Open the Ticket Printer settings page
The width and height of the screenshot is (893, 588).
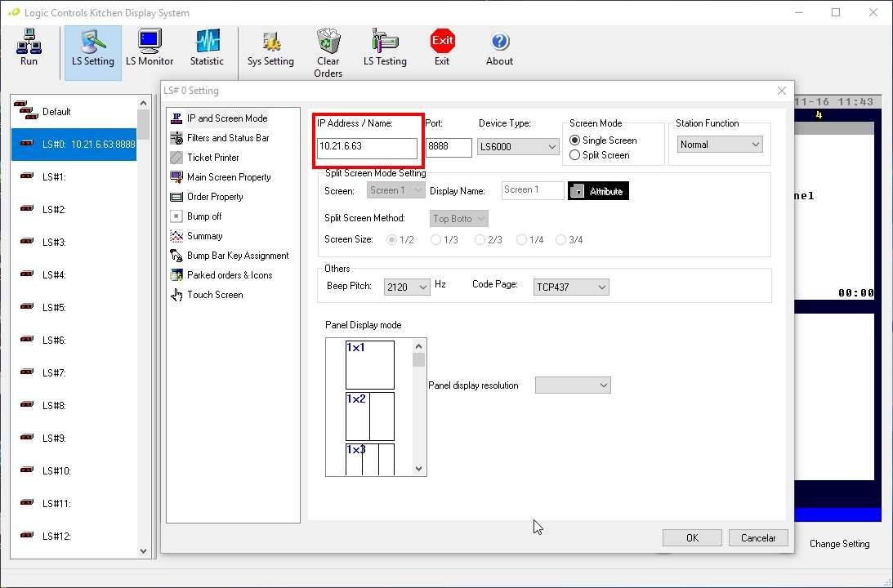205,158
